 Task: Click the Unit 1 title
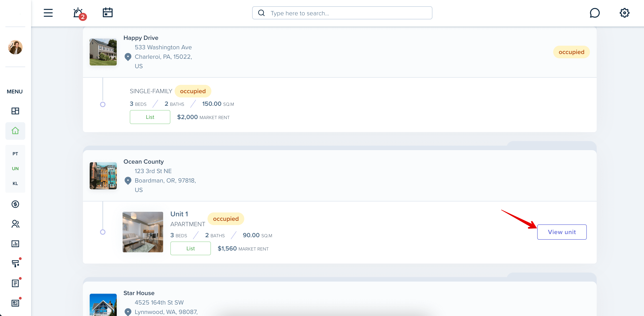point(179,214)
